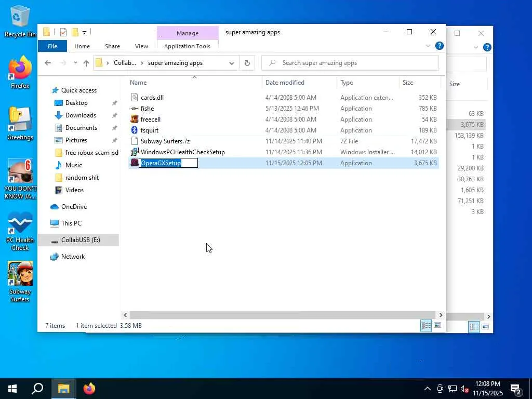
Task: Click Firefox on the taskbar
Action: tap(89, 389)
